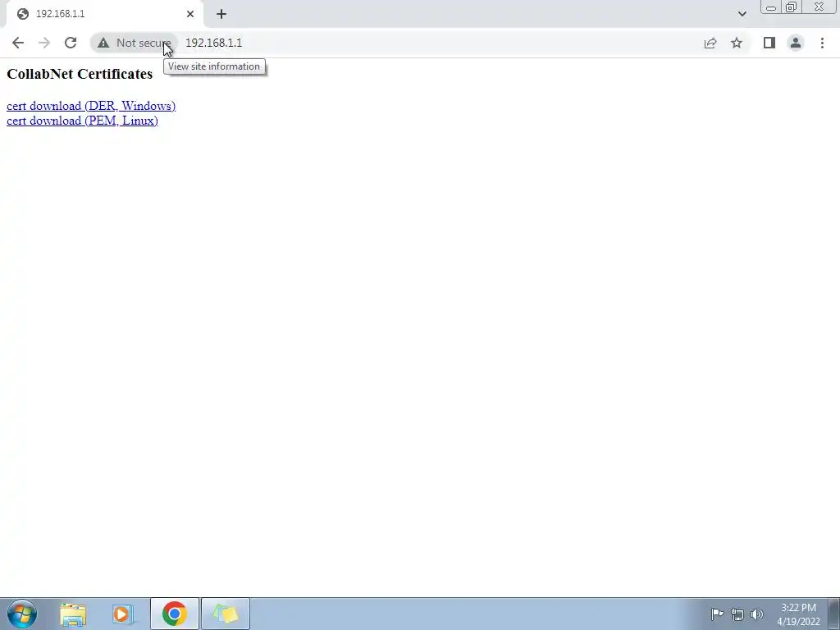Restore down the Chrome window
Image resolution: width=840 pixels, height=630 pixels.
[x=791, y=7]
